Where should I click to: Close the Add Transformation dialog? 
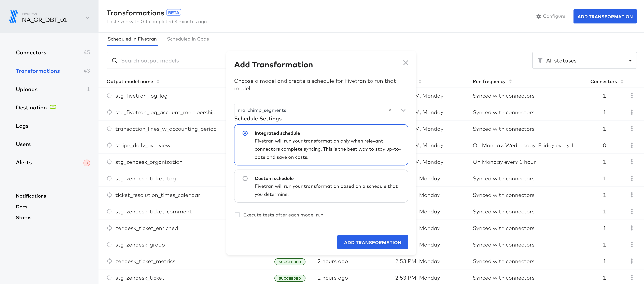pyautogui.click(x=405, y=63)
